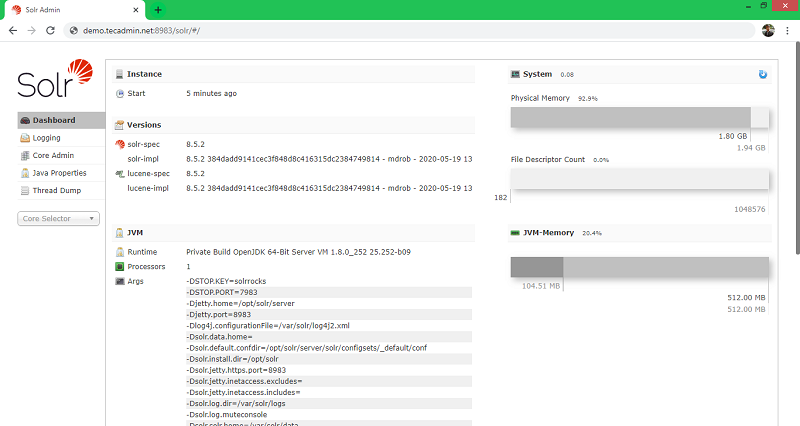Go forward in browser history
The width and height of the screenshot is (800, 426).
32,31
